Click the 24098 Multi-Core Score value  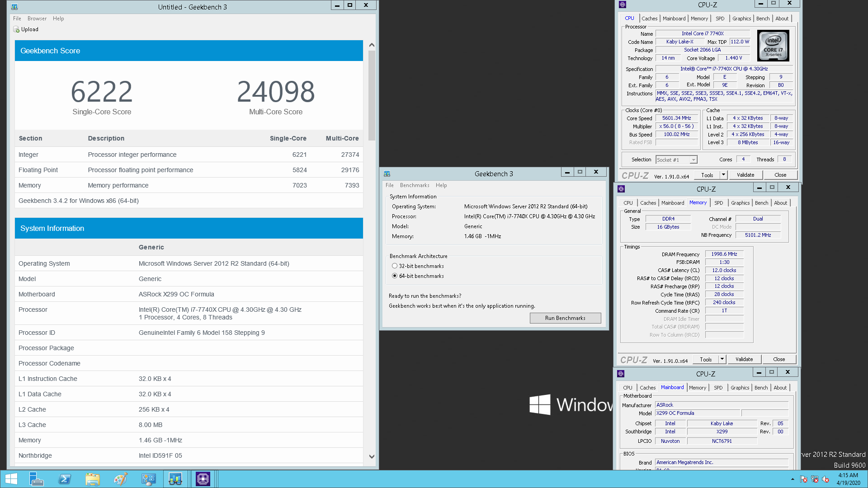pyautogui.click(x=276, y=91)
